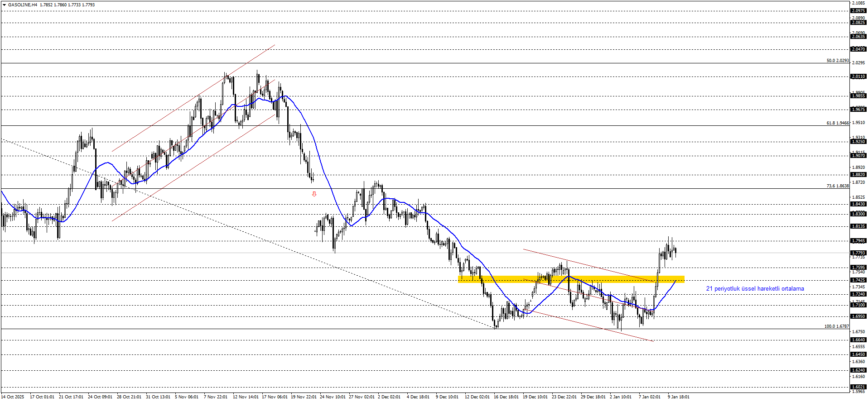This screenshot has height=402, width=868.
Task: Click the triangle icon beside GASOLINE,H4 title
Action: [x=5, y=5]
